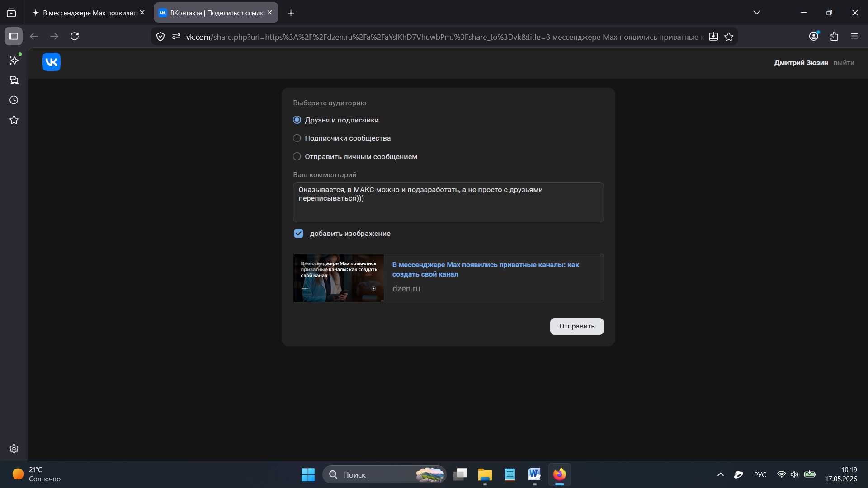Click the dzen.ru source label
The height and width of the screenshot is (488, 868).
(406, 288)
